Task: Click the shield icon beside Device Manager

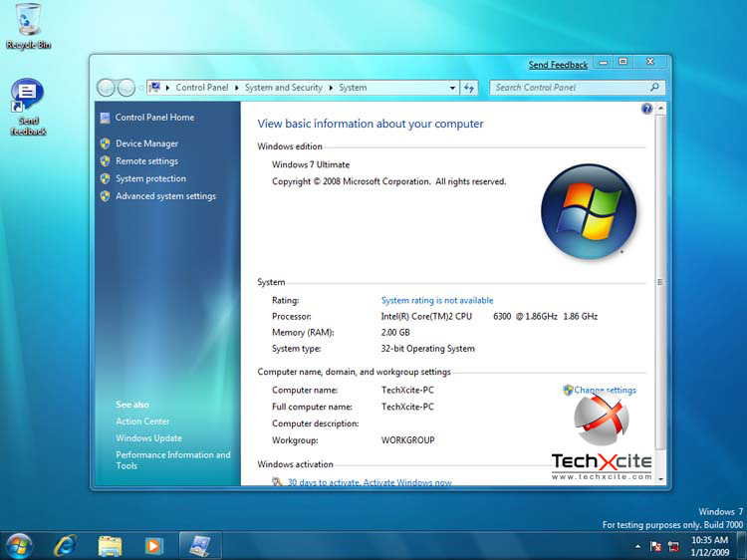Action: 105,143
